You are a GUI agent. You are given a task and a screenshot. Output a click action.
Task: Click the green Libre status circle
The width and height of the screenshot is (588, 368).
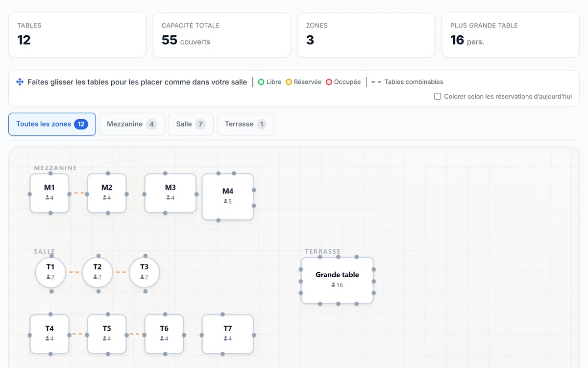[x=261, y=82]
